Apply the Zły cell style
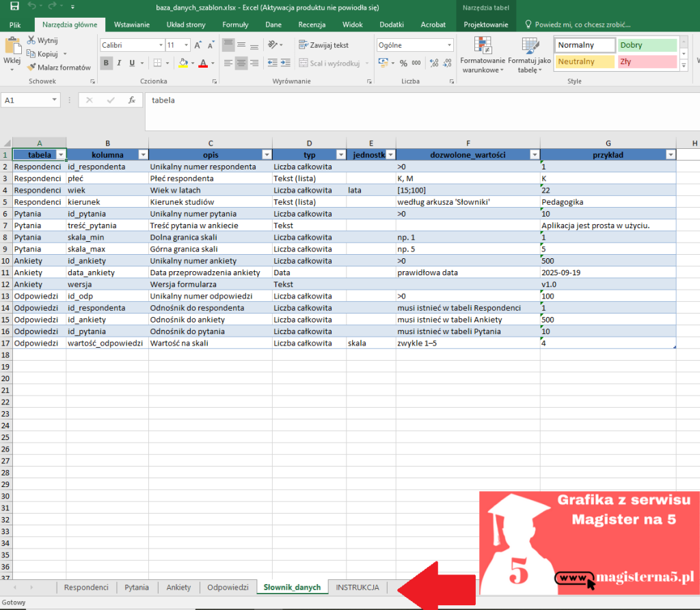Viewport: 700px width, 610px height. pos(647,61)
